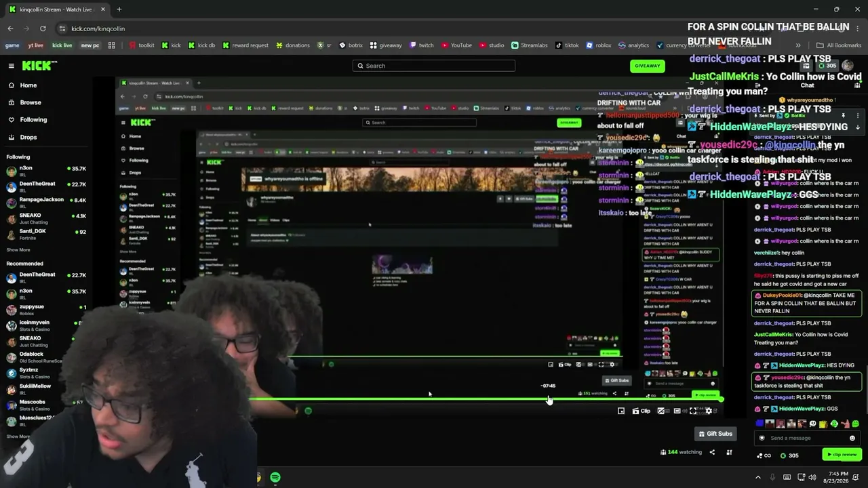The width and height of the screenshot is (868, 488).
Task: Open the game bookmark folder
Action: pos(12,45)
